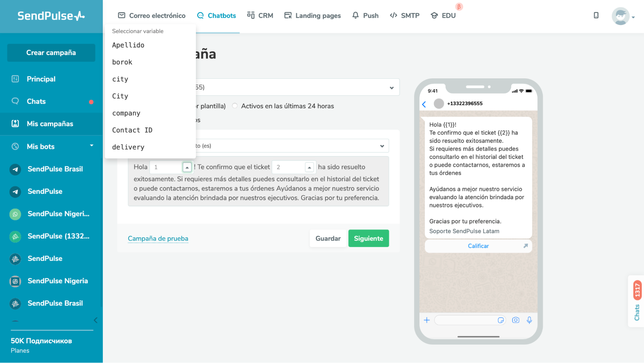Open SendPulse Brasil Telegram bot
Screen dimensions: 644x363
(51, 169)
